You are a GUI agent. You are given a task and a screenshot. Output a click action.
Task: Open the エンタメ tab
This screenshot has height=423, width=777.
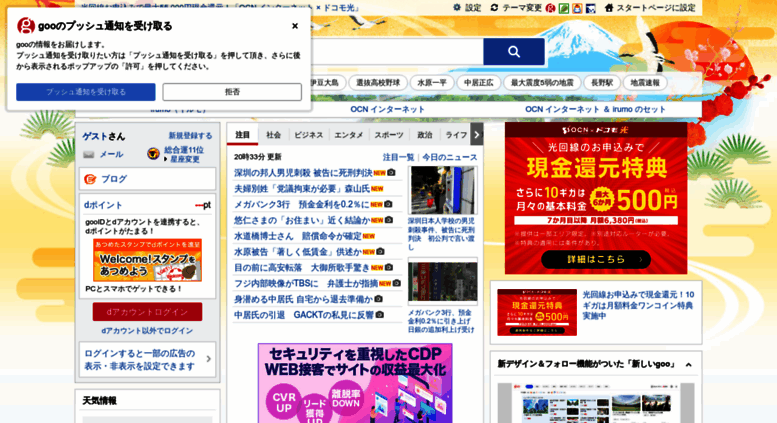click(x=349, y=135)
